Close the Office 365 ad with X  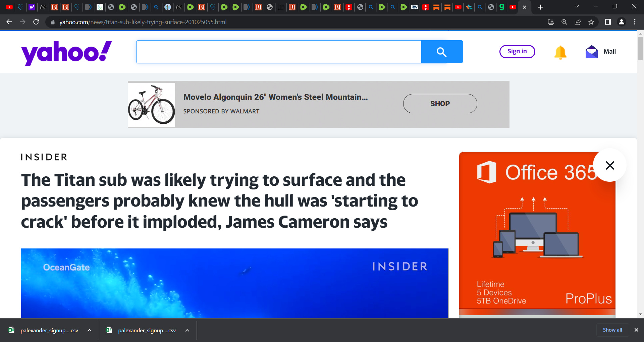click(x=610, y=165)
